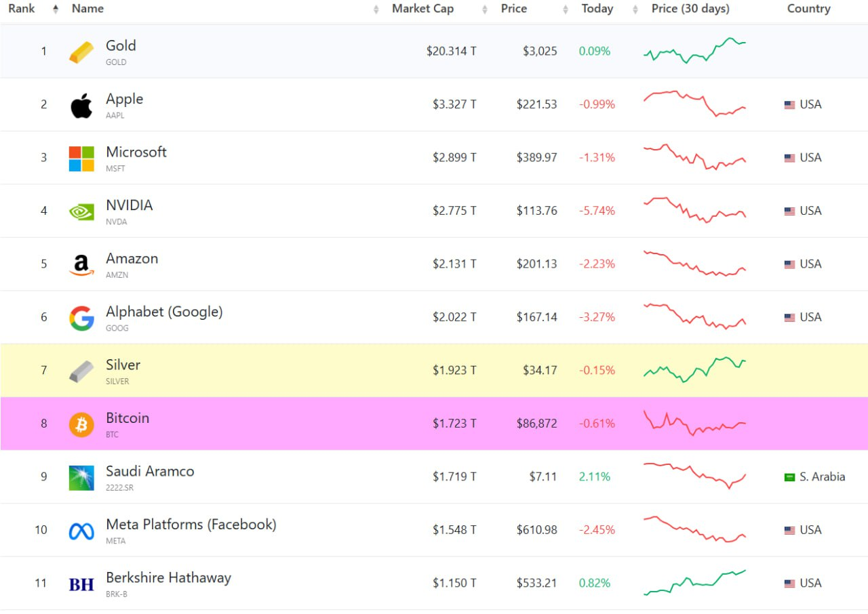Image resolution: width=868 pixels, height=614 pixels.
Task: Click the Apple logo icon
Action: [x=81, y=106]
